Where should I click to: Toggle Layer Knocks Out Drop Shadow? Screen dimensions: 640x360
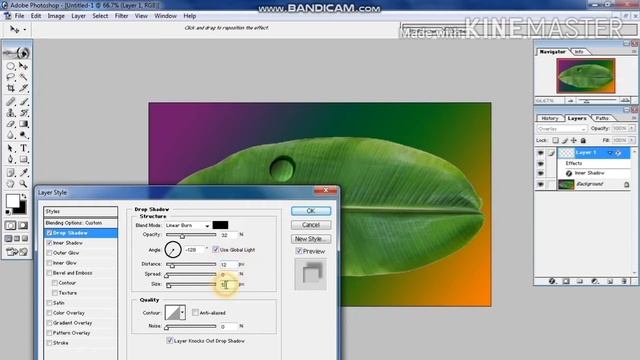[x=169, y=340]
